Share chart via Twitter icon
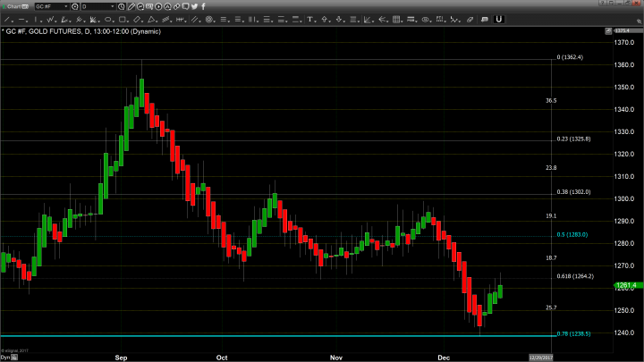 pos(194,6)
